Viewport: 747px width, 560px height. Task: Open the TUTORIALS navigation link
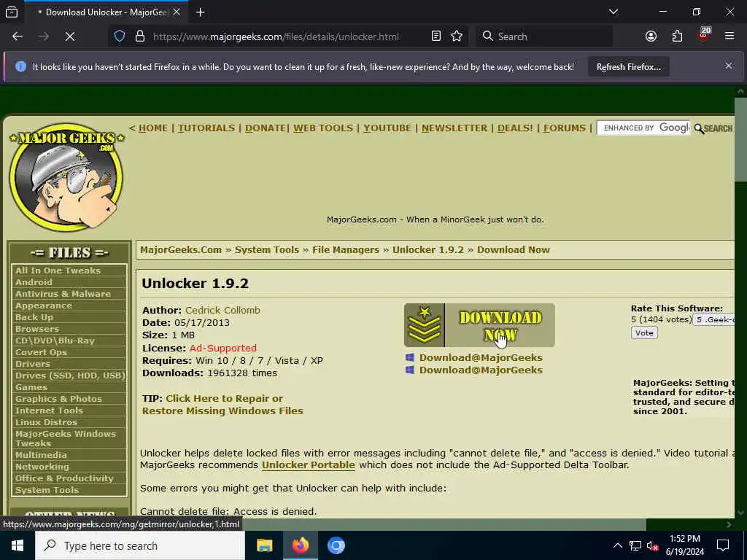tap(206, 128)
